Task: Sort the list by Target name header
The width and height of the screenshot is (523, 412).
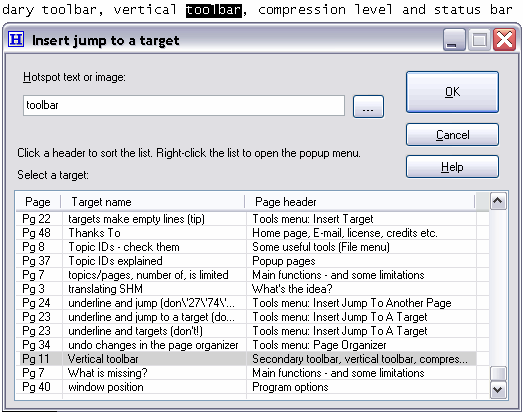Action: coord(153,202)
